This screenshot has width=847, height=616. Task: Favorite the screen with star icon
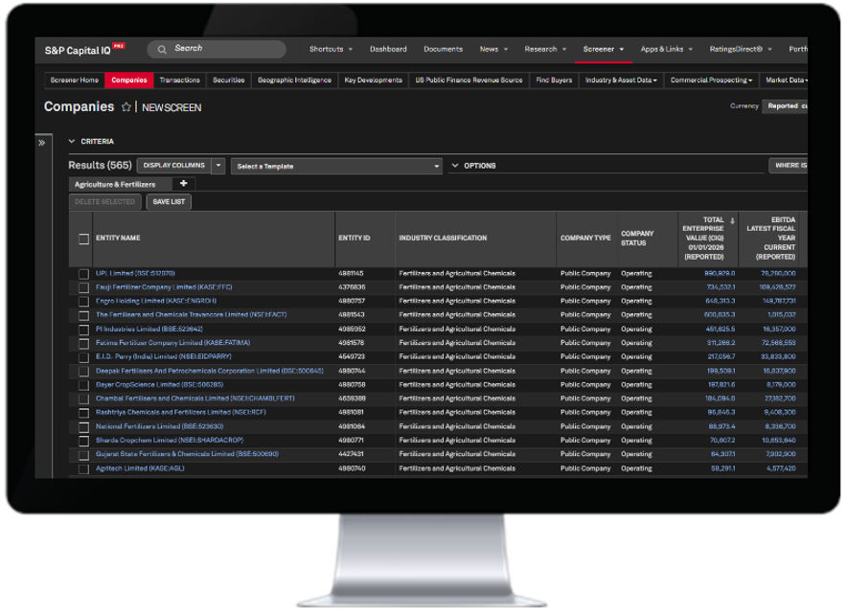[126, 107]
